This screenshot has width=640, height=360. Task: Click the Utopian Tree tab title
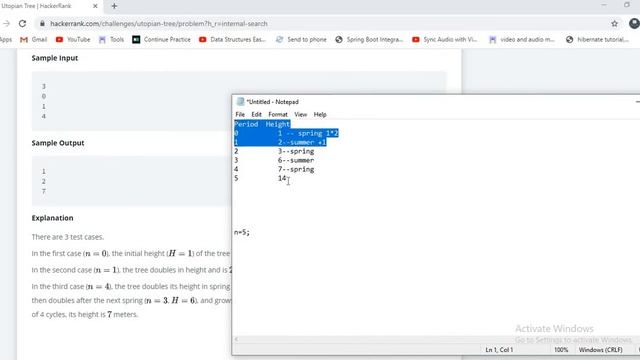pyautogui.click(x=36, y=6)
